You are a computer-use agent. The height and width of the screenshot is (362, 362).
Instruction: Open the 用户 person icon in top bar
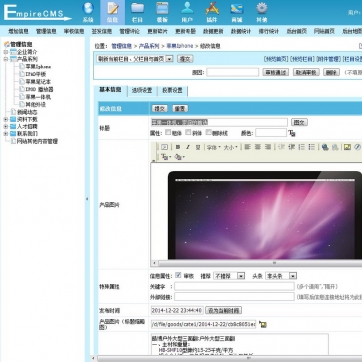(x=187, y=12)
